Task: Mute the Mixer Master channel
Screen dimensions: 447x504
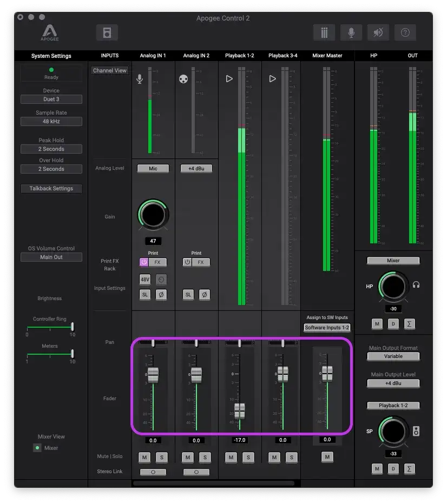Action: [327, 457]
